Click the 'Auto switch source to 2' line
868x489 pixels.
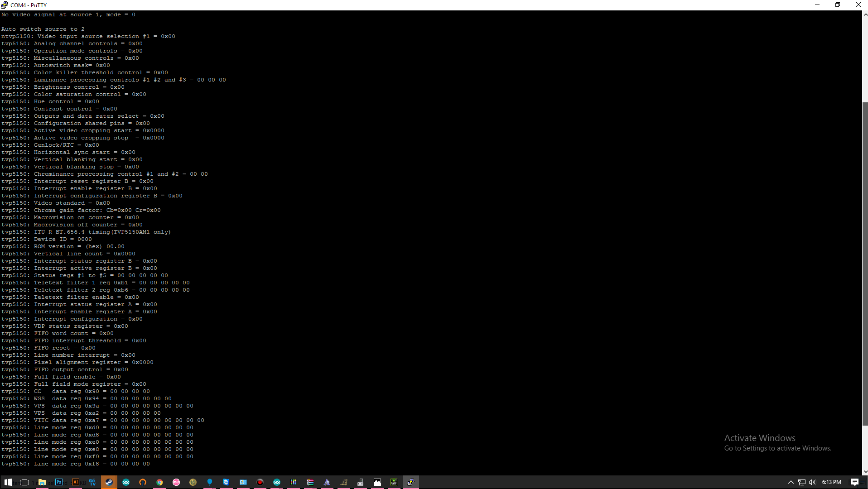click(43, 29)
